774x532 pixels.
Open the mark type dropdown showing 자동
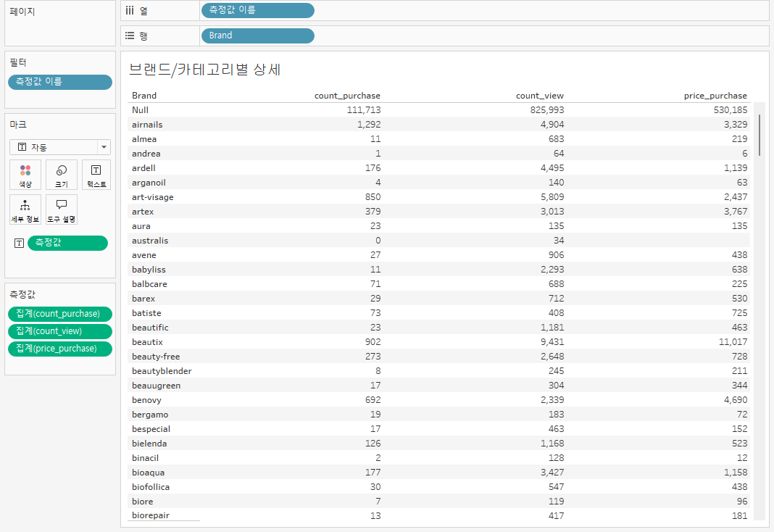click(60, 147)
